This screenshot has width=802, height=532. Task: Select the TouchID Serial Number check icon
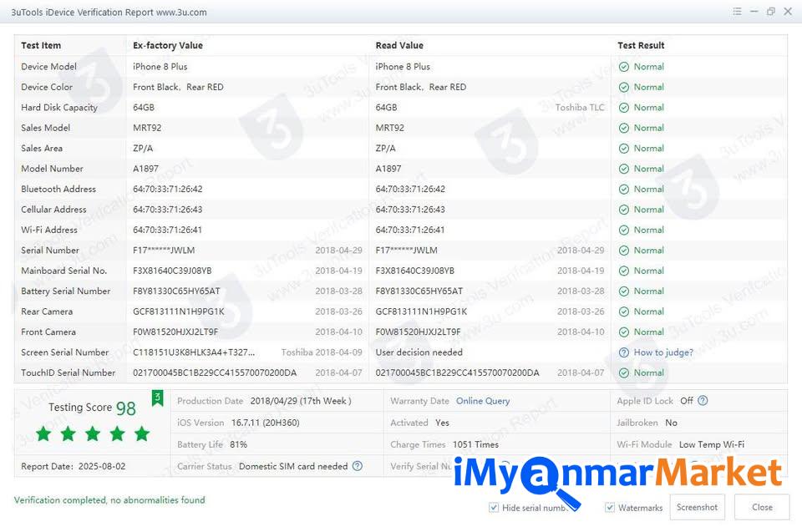pyautogui.click(x=623, y=373)
